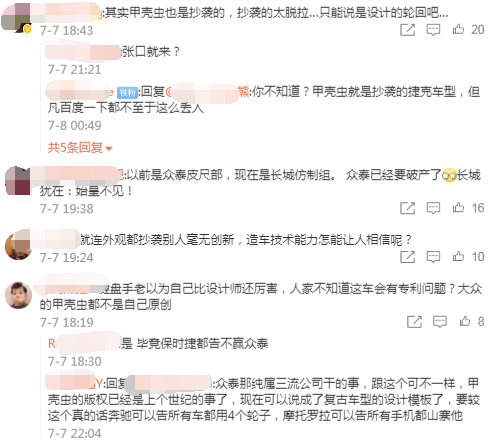This screenshot has width=500, height=442.
Task: Expand the 共5条回复 replies list
Action: click(80, 147)
